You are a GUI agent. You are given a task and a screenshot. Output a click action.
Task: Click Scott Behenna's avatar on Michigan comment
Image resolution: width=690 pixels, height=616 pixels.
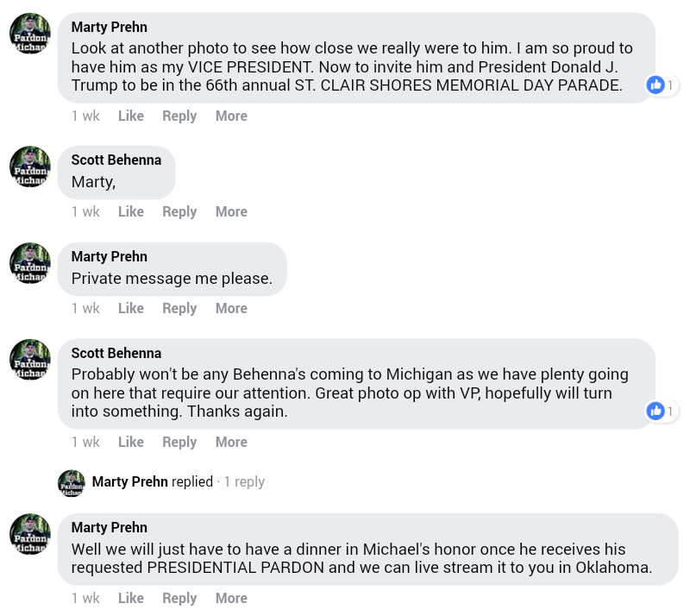pyautogui.click(x=30, y=361)
